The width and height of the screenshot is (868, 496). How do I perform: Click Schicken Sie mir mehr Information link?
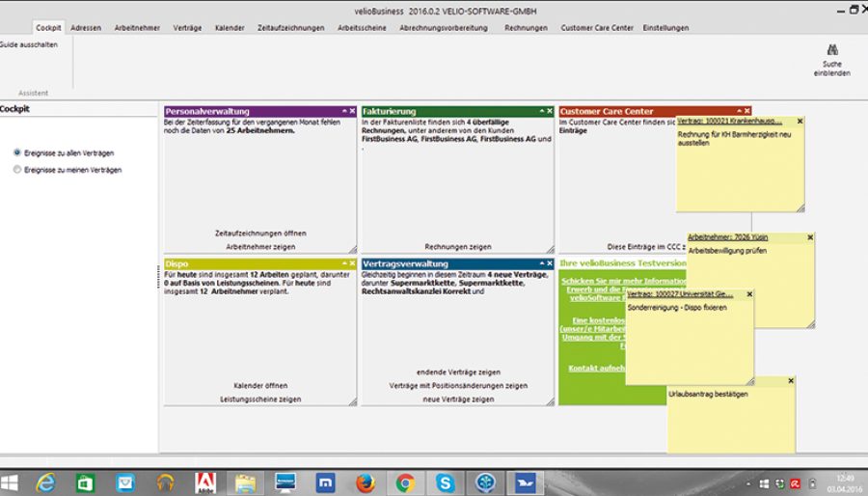623,281
